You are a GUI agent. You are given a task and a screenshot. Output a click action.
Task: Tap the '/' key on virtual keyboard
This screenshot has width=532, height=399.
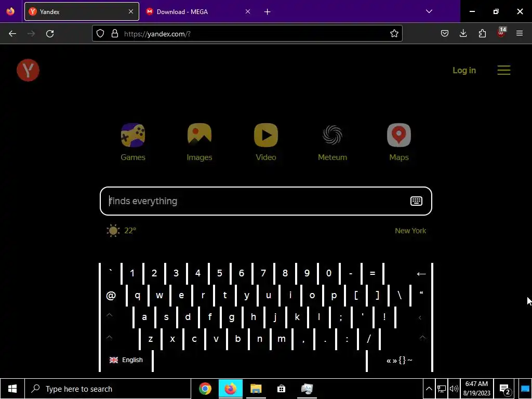(x=369, y=339)
